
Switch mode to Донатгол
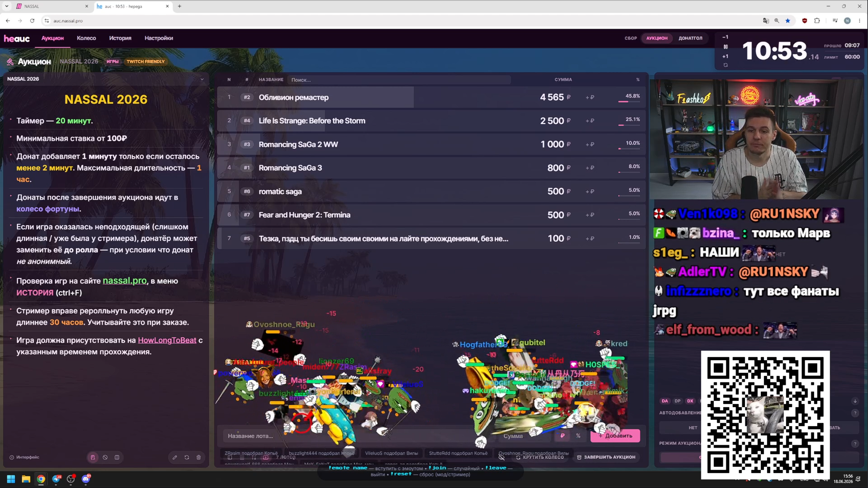690,38
